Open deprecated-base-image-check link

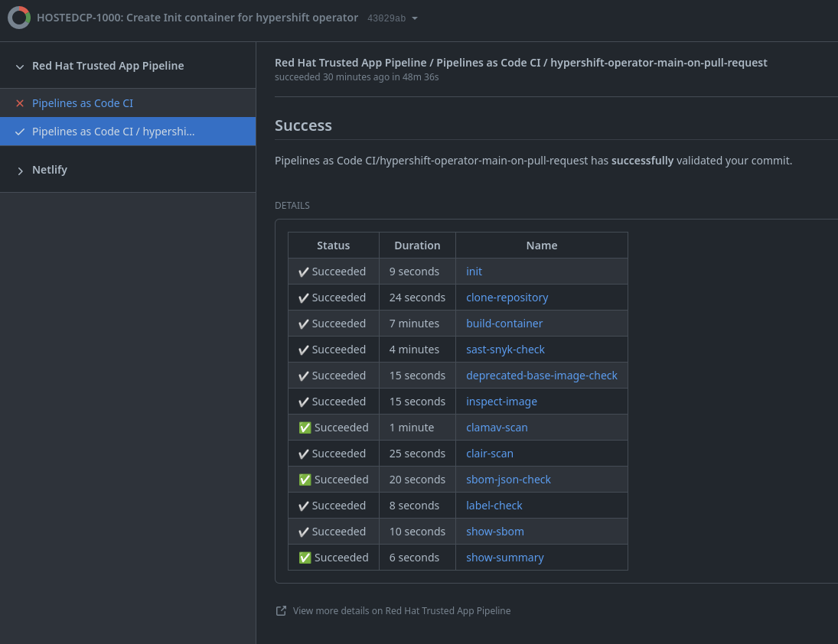click(x=541, y=376)
